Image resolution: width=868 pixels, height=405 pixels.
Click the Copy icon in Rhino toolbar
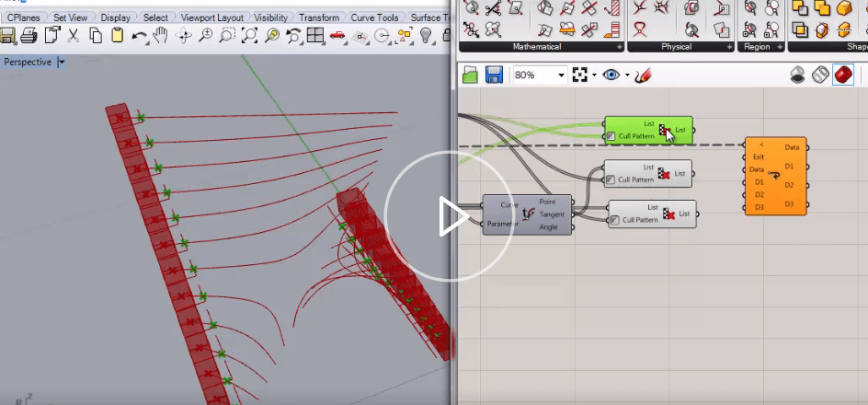tap(96, 36)
